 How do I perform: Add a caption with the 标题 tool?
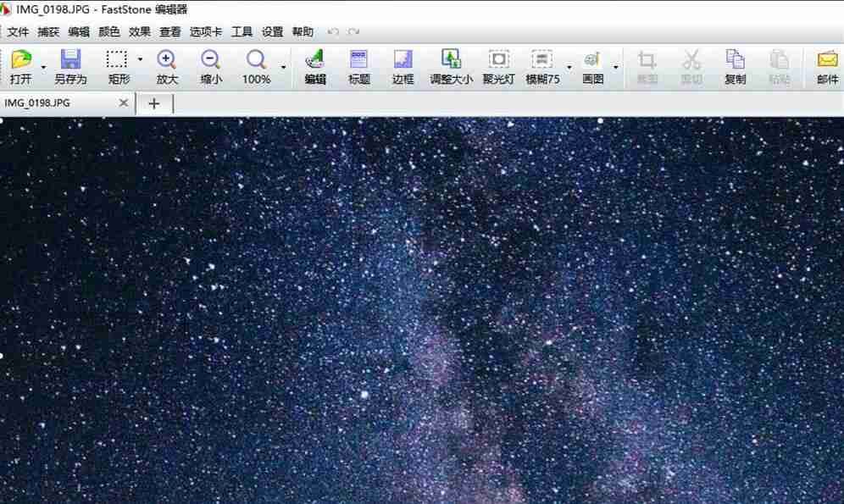(358, 66)
